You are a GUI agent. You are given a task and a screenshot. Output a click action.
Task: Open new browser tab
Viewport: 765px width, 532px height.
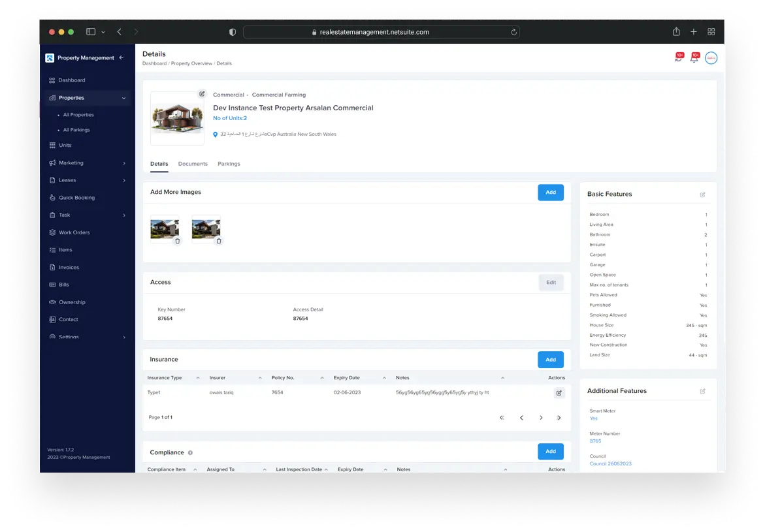(694, 32)
